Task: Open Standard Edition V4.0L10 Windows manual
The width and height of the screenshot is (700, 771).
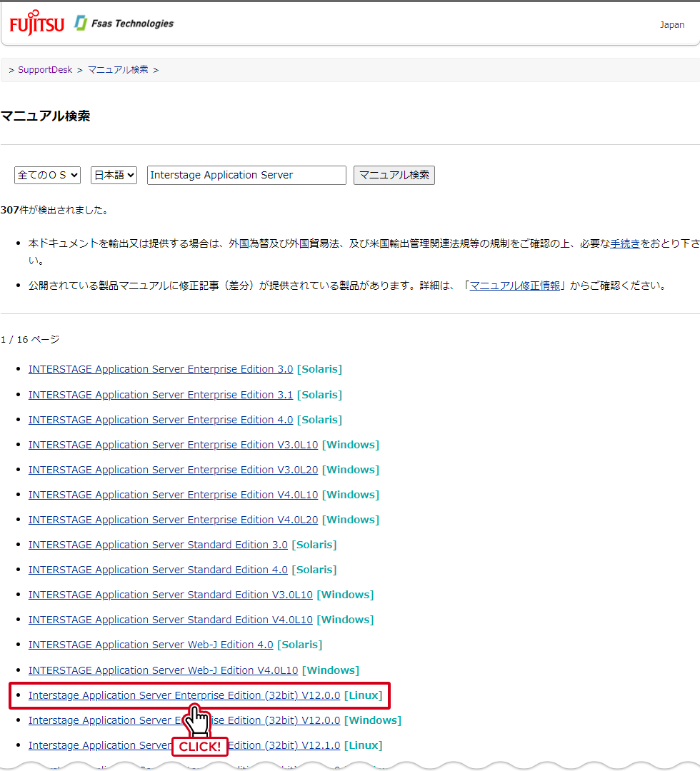Action: click(171, 620)
